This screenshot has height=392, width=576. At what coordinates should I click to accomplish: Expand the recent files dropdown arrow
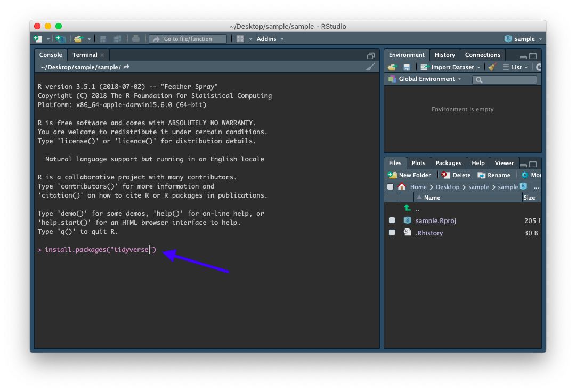pos(89,39)
